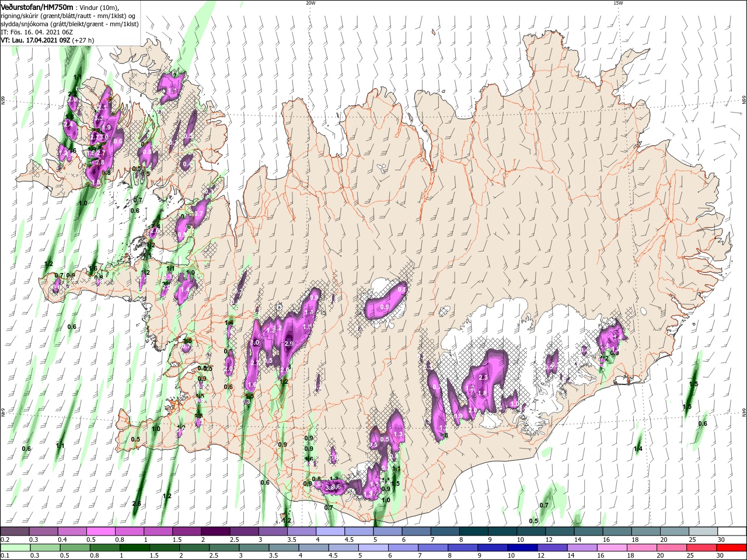Pick the dusky mauve 0.2 swatch in the upper legend

click(15, 531)
